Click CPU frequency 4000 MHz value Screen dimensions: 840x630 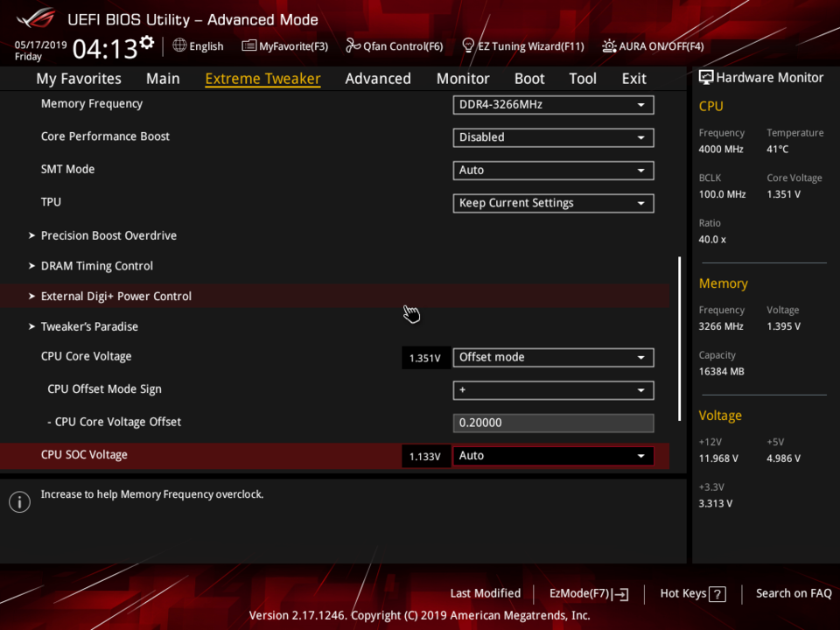coord(720,150)
